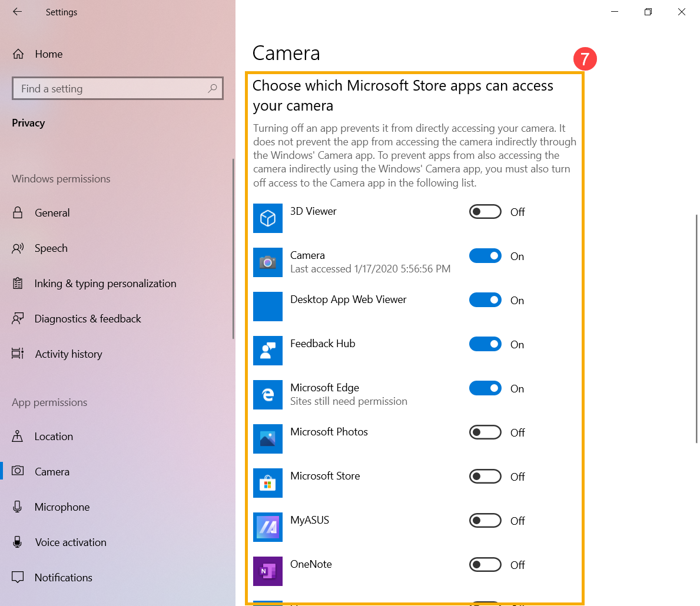Click the 3D Viewer app icon

coord(268,218)
